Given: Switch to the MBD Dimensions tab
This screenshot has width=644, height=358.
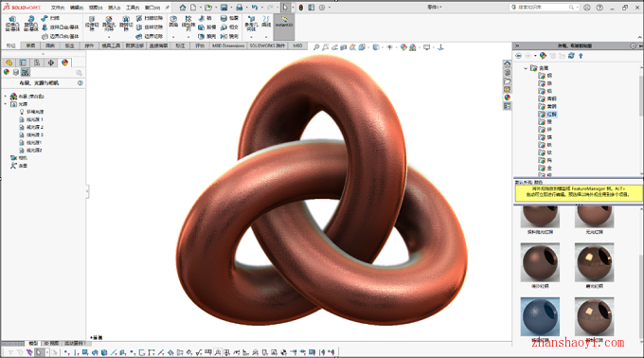Looking at the screenshot, I should (x=228, y=45).
